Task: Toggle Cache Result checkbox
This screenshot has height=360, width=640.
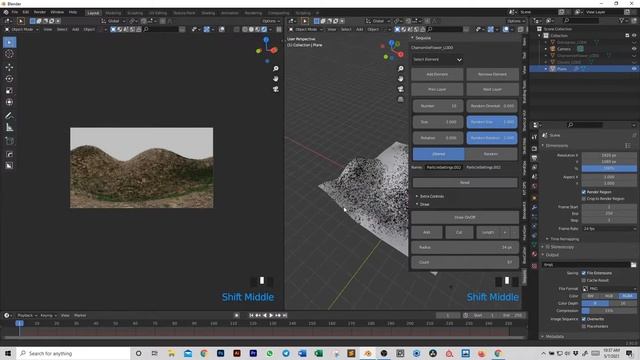Action: pos(584,280)
